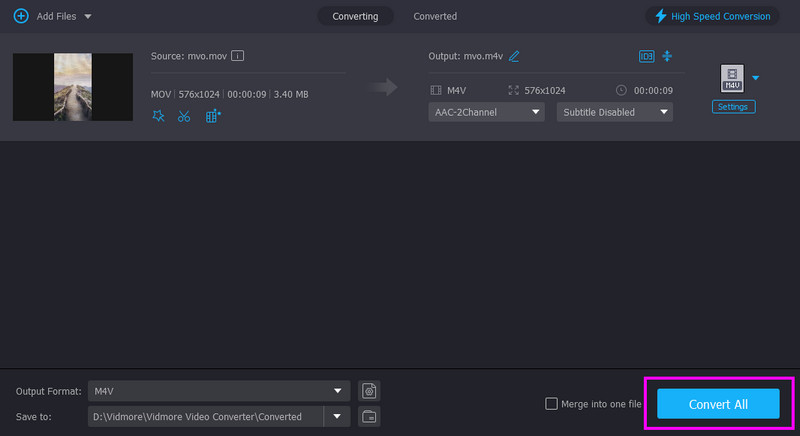Click the Add Files plus icon
The width and height of the screenshot is (800, 436).
click(x=20, y=16)
